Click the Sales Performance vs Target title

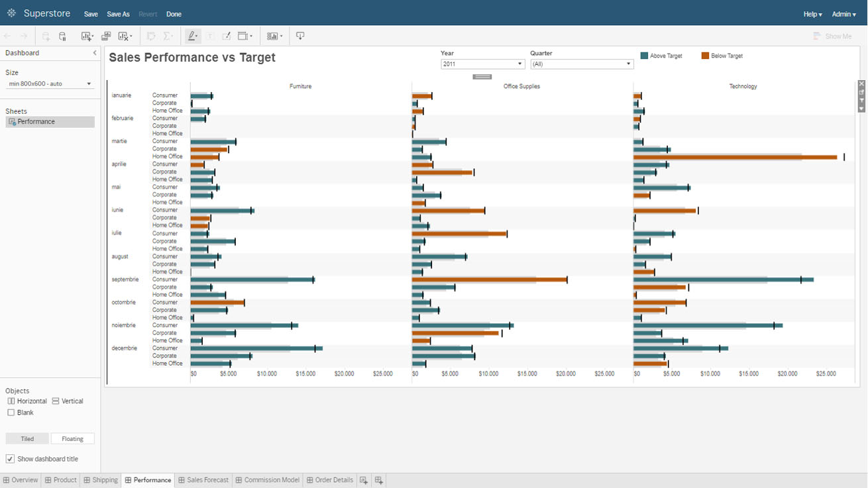[x=192, y=58]
